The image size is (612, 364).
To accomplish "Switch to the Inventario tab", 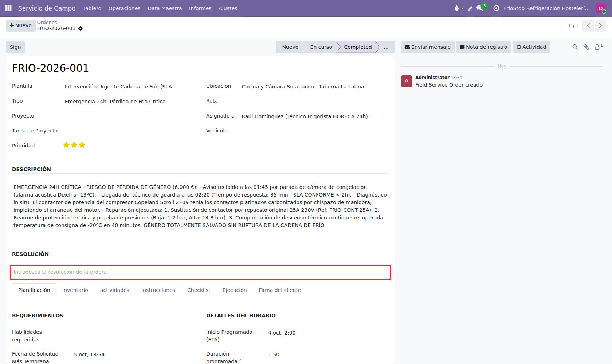I will pyautogui.click(x=75, y=290).
